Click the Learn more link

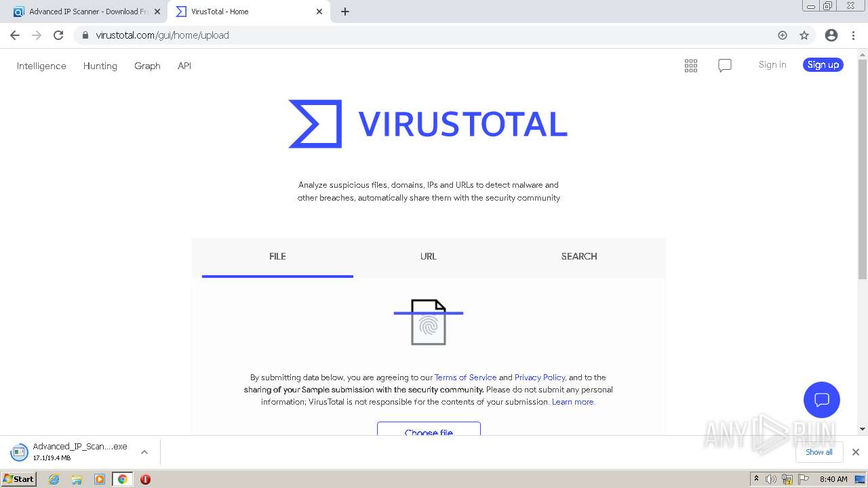(573, 402)
